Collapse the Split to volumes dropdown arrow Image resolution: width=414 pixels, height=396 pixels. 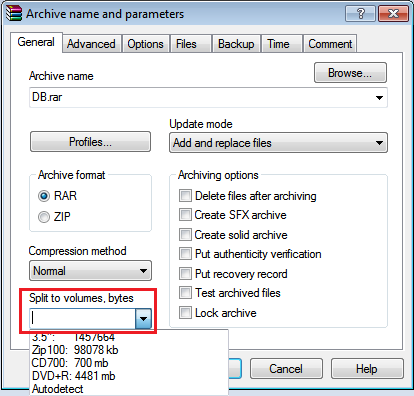[x=143, y=319]
